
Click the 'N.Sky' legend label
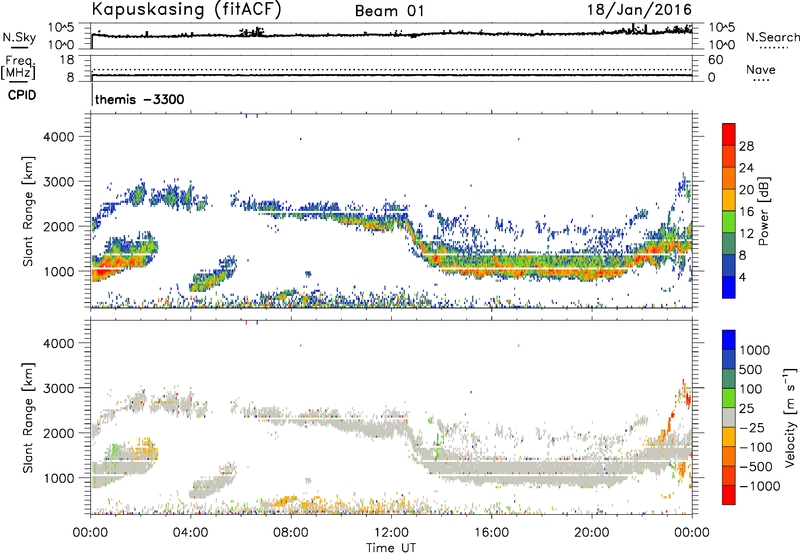(19, 37)
